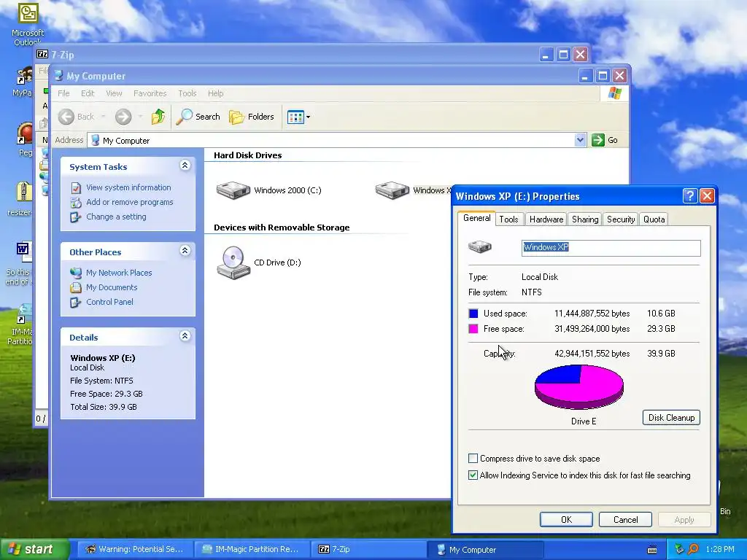The image size is (747, 560).
Task: Open the File menu in My Computer
Action: point(64,93)
